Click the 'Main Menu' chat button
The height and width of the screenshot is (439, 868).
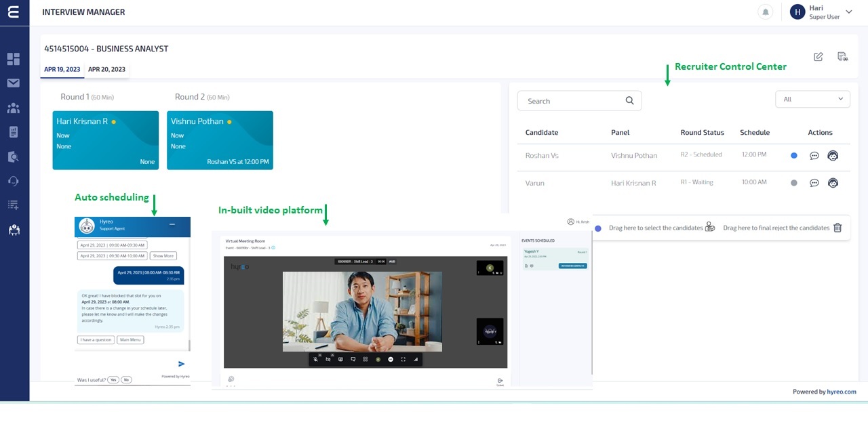point(130,340)
